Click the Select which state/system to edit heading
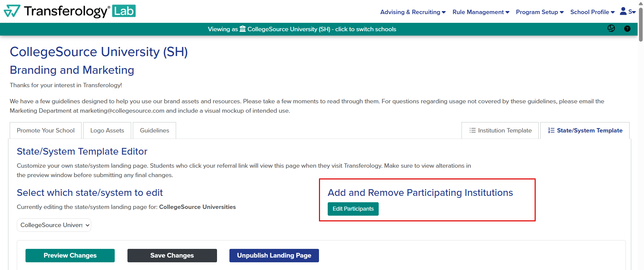The width and height of the screenshot is (644, 270). (90, 193)
